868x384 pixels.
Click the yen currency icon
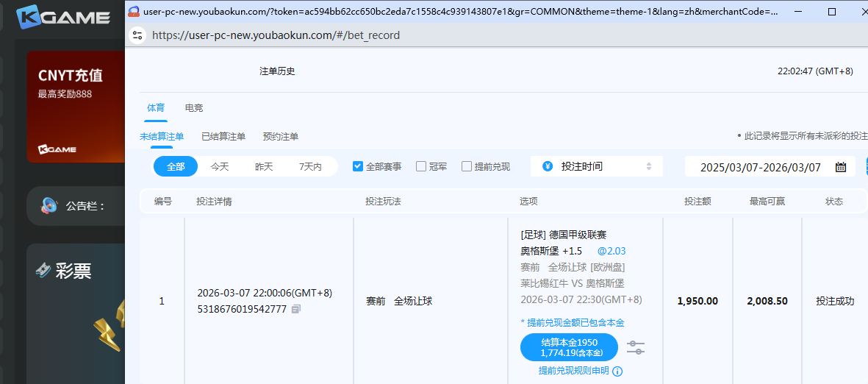[x=548, y=166]
